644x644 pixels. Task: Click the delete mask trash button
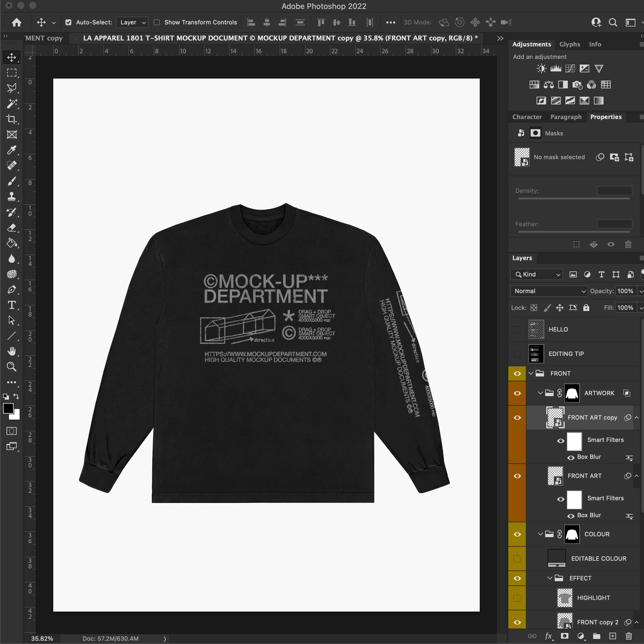point(628,244)
